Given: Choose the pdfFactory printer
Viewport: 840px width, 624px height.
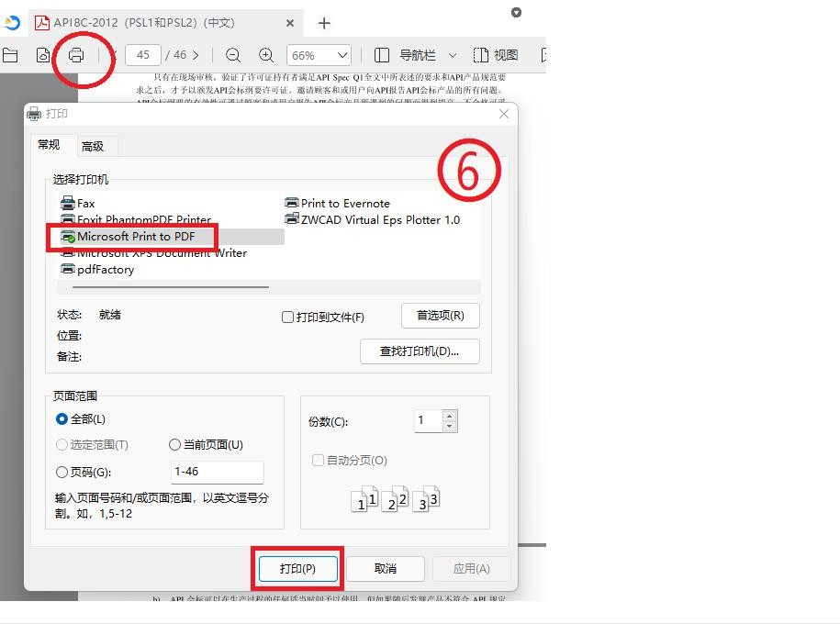Looking at the screenshot, I should coord(105,270).
